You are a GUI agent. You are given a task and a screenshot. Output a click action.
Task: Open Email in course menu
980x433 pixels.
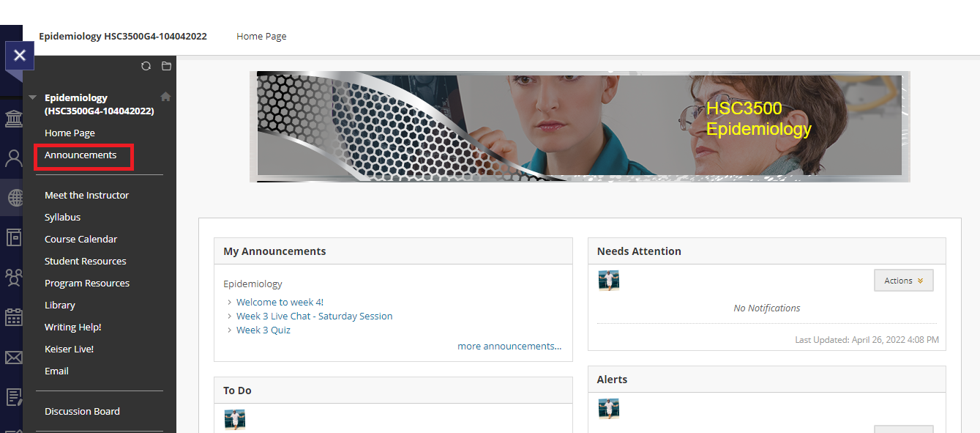[56, 371]
